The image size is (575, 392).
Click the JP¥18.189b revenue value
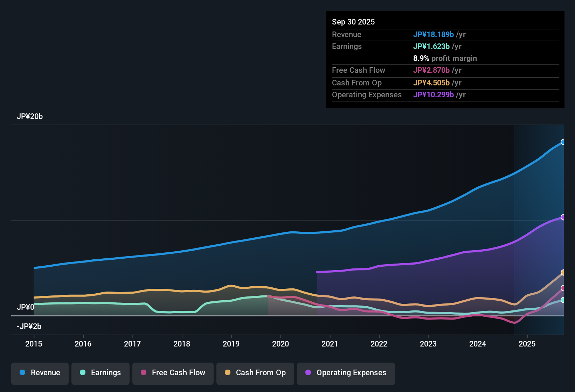tap(434, 35)
